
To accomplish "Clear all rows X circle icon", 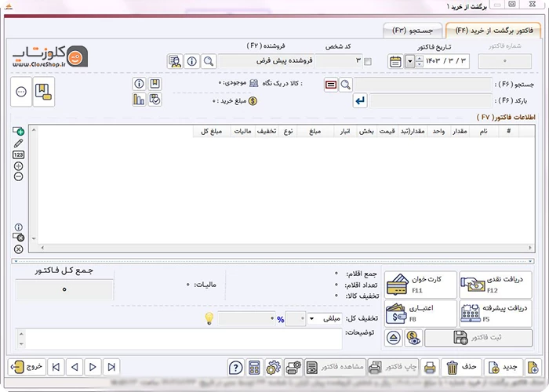I will [x=19, y=249].
